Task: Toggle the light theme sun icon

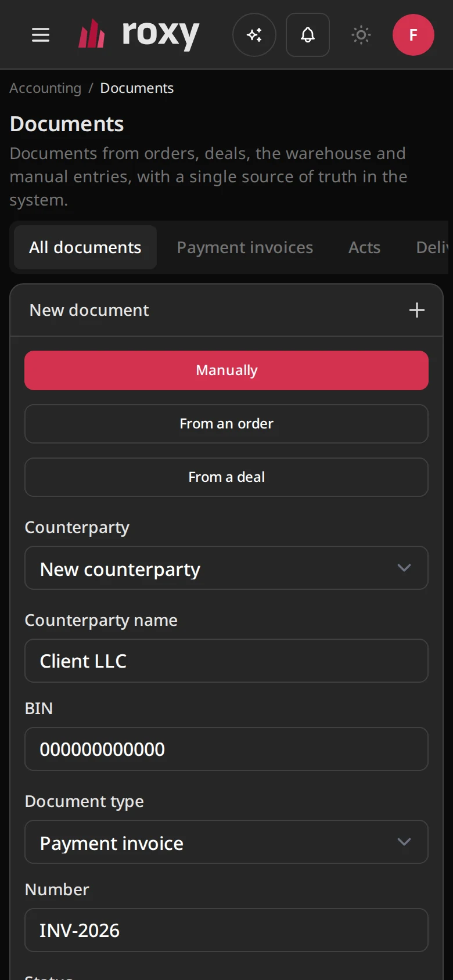Action: coord(361,35)
